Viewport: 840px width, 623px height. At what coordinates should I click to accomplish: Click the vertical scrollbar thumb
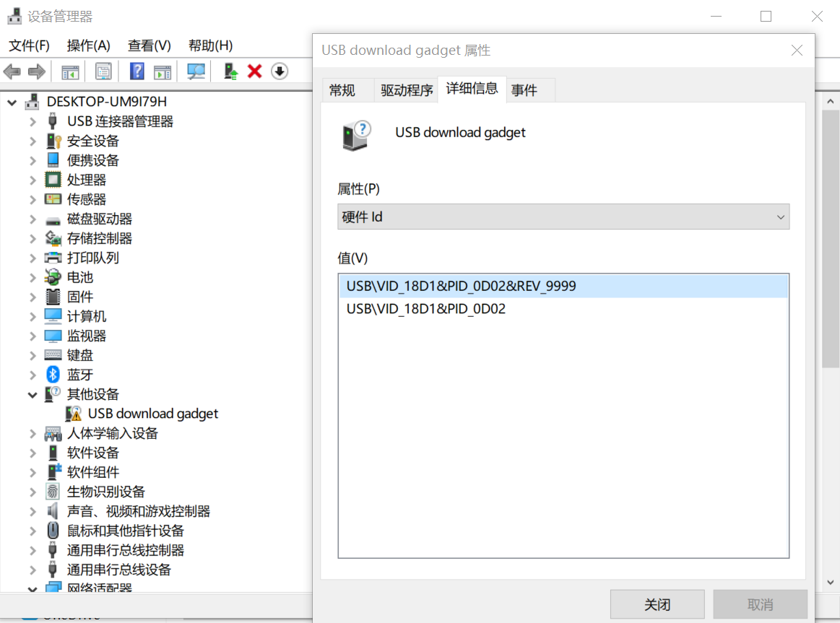coord(831,239)
